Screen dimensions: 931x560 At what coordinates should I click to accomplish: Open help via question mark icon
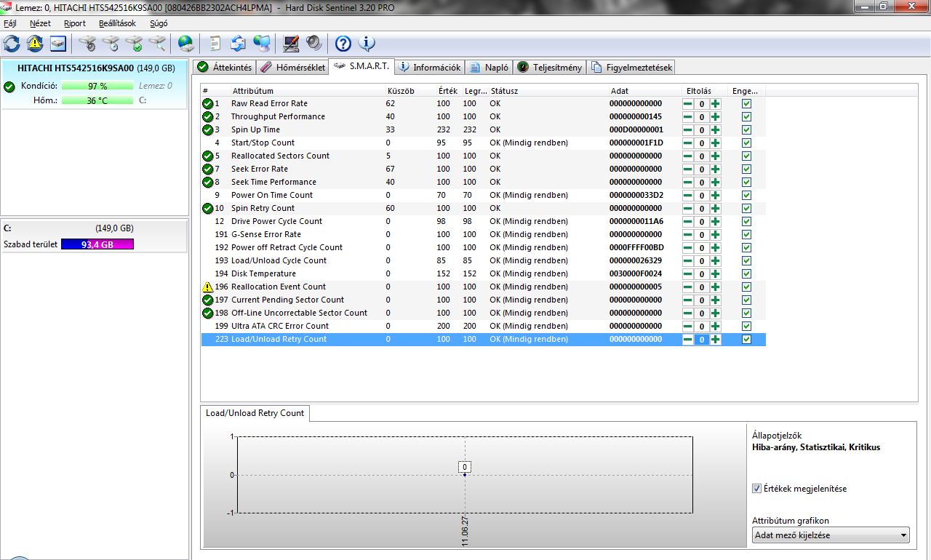343,44
